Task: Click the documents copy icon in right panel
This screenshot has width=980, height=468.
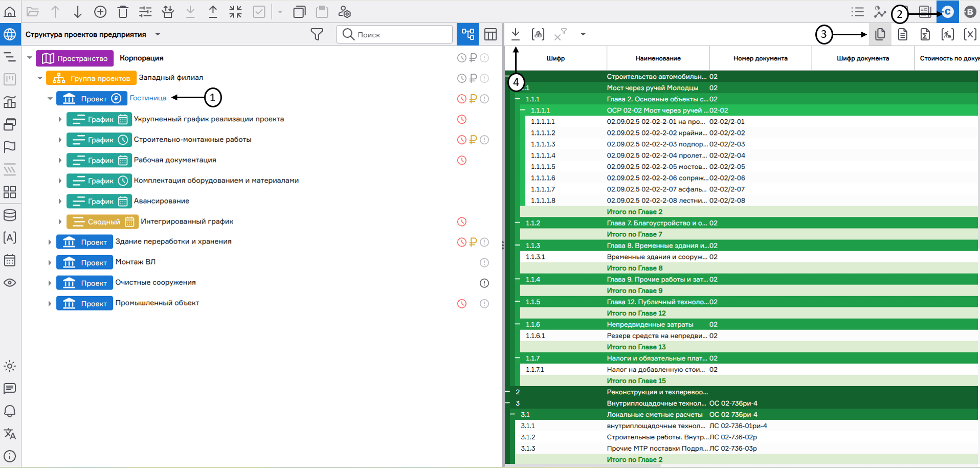Action: pyautogui.click(x=880, y=34)
